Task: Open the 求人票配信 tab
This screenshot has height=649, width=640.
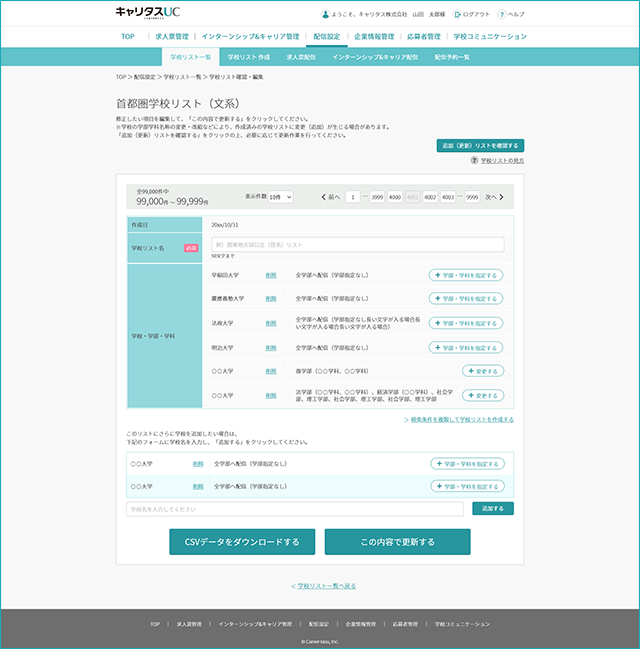Action: [x=301, y=57]
